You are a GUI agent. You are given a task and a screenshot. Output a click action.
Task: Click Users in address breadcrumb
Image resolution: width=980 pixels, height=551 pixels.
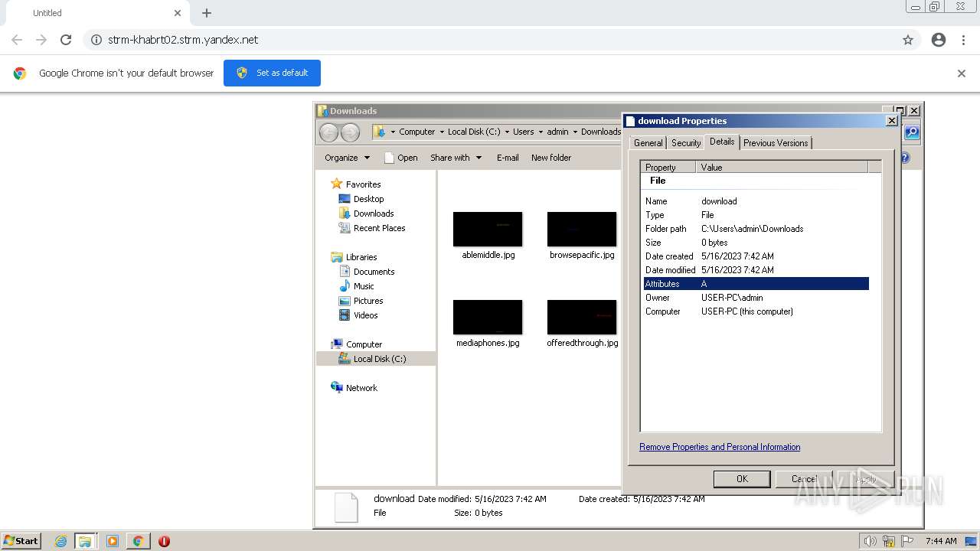pos(524,132)
